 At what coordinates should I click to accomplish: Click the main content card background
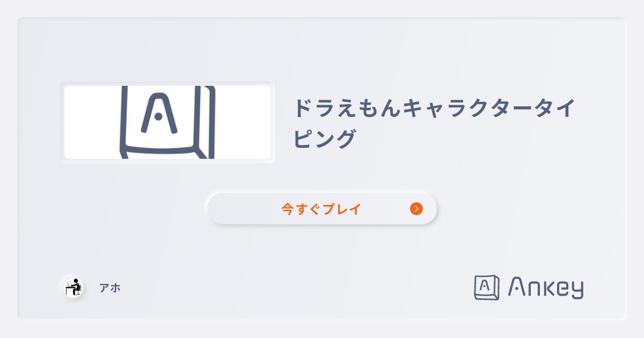322,252
